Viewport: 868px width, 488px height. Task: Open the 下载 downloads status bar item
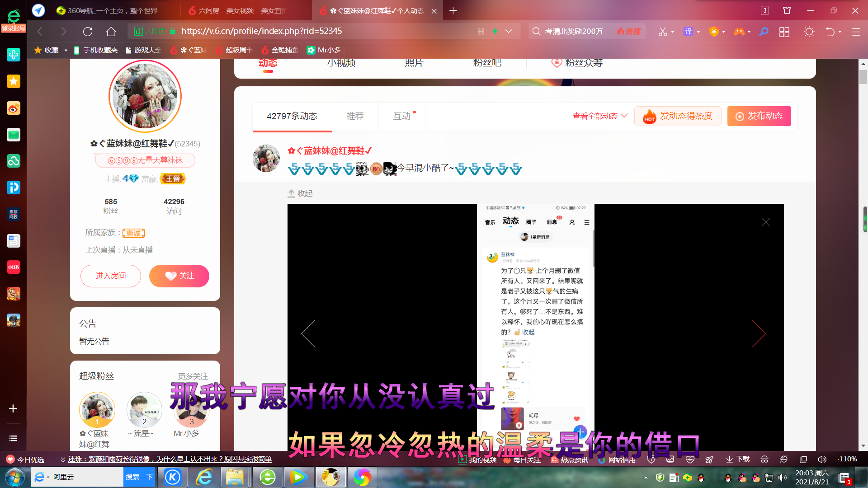click(738, 460)
